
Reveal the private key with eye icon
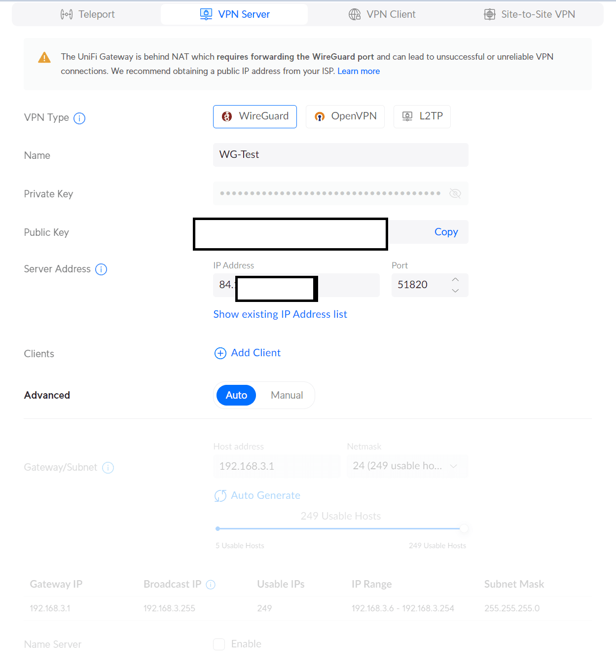455,193
